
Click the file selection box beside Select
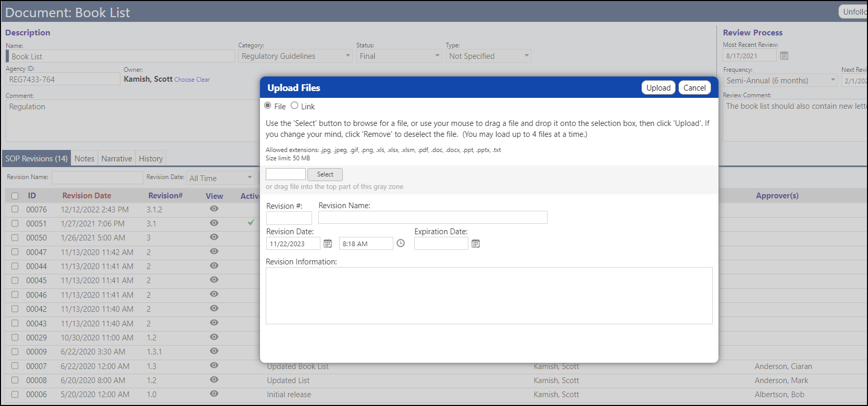pos(286,174)
